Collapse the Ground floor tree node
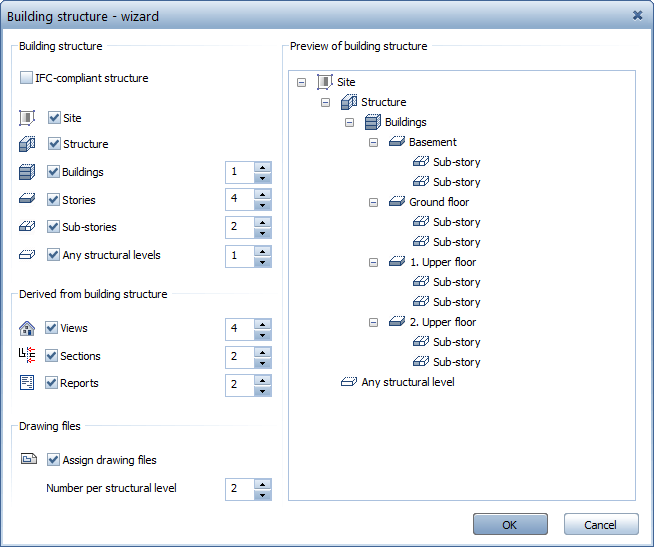Viewport: 654px width, 547px height. [374, 203]
